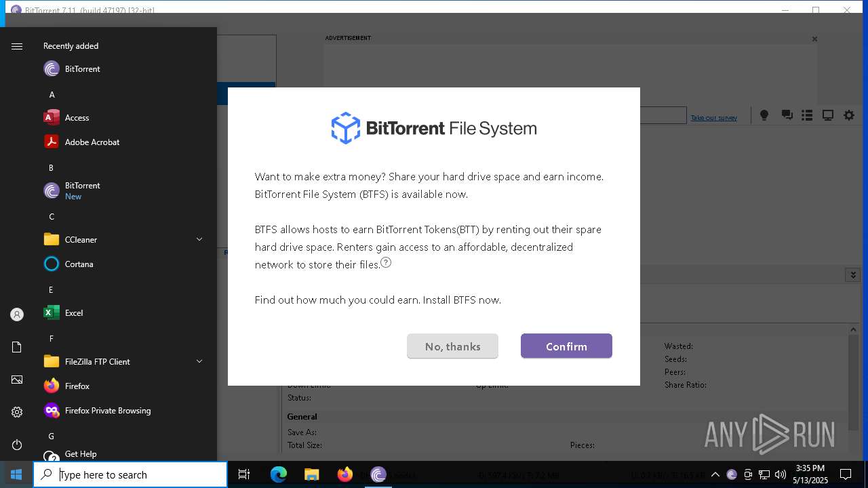Focus the taskbar search box
This screenshot has width=868, height=488.
coord(130,474)
